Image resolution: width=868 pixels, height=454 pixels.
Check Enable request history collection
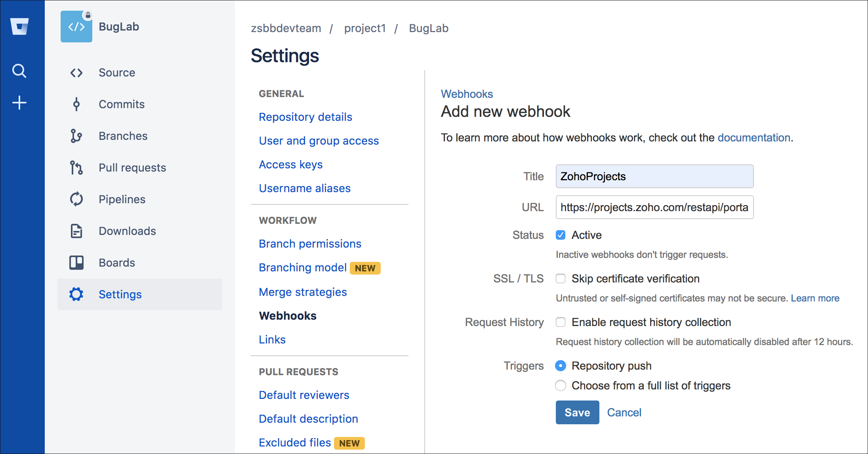point(561,322)
